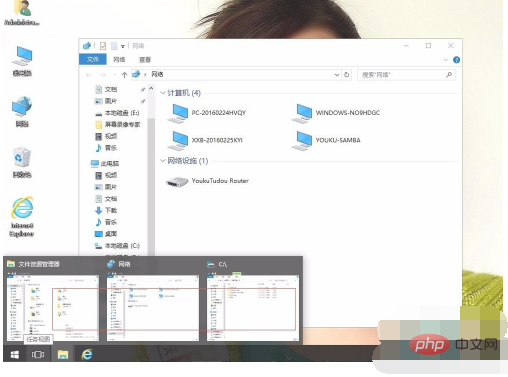The width and height of the screenshot is (508, 377).
Task: Expand the ribbon using the chevron
Action: 446,60
